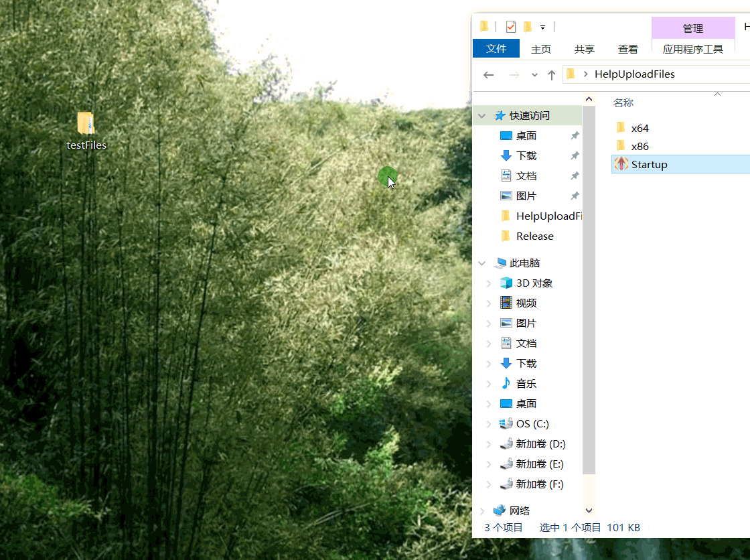Click the pin icon next to 图片
The height and width of the screenshot is (560, 750).
pos(575,196)
